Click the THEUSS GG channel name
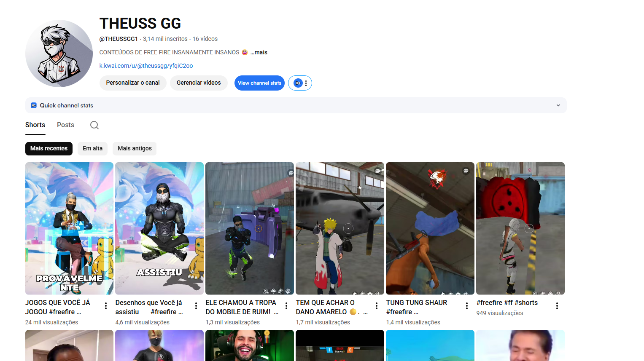Viewport: 644px width, 361px height. [x=140, y=24]
